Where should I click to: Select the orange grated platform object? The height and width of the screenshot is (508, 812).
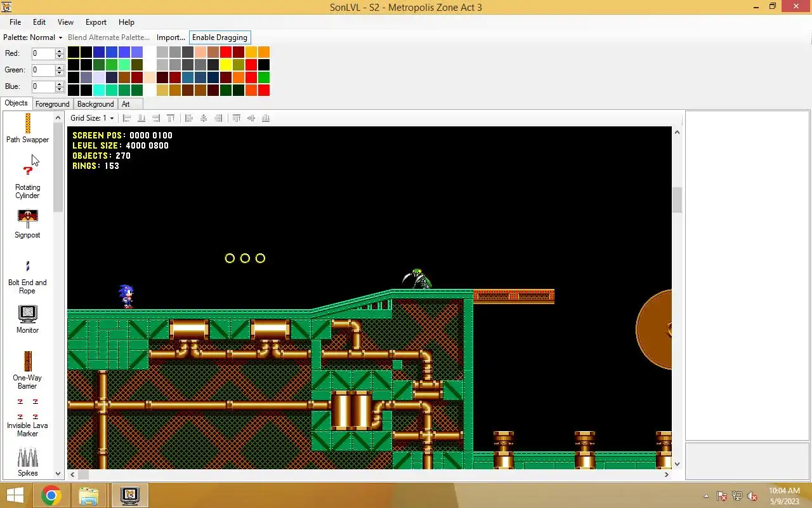pos(514,296)
